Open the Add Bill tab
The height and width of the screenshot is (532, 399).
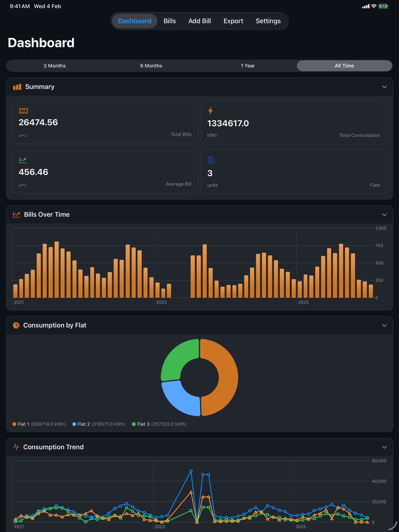pos(200,21)
